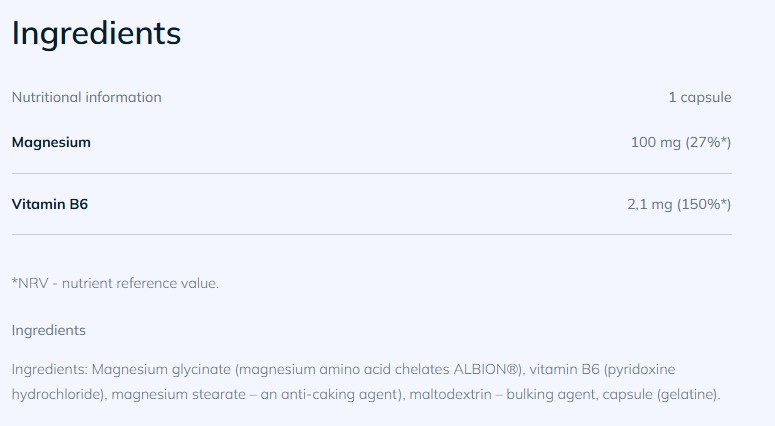Click the 100 mg (27%*) value
The image size is (775, 426).
click(x=680, y=142)
